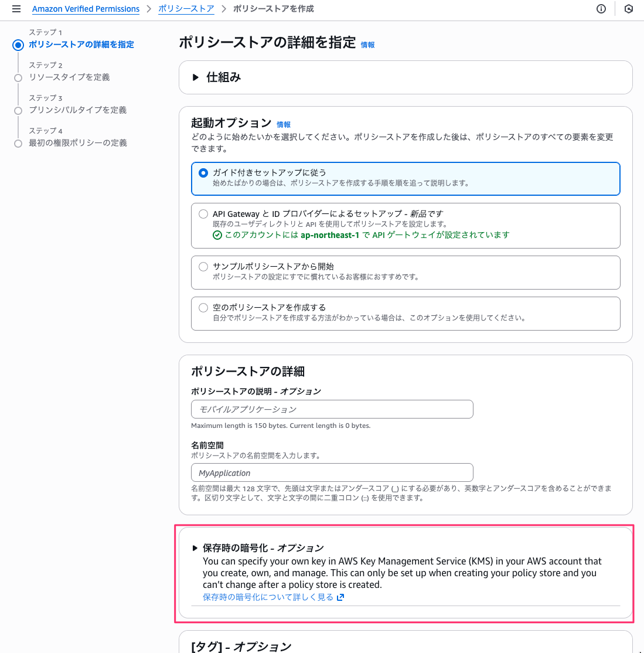The width and height of the screenshot is (644, 653).
Task: Click the 名前空間 MyApplication input field
Action: [332, 472]
